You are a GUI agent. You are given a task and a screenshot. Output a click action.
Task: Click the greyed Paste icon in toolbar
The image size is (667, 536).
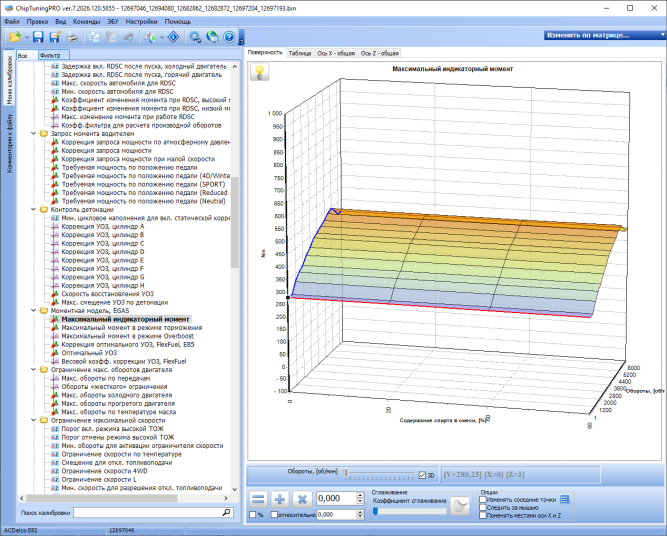click(111, 37)
